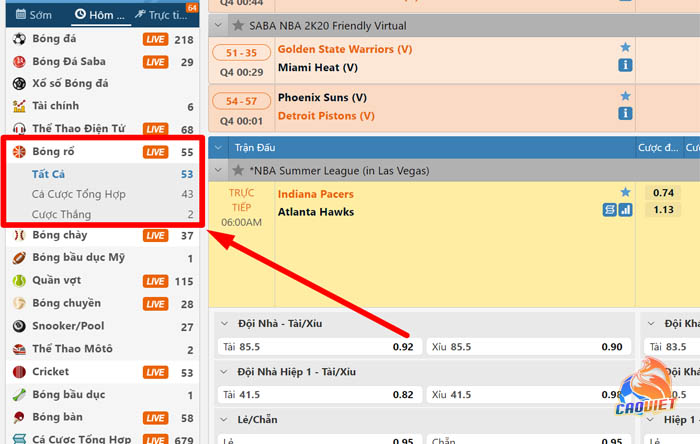This screenshot has height=444, width=700.
Task: Star the SABA NBA 2K20 Friendly Virtual league
Action: pyautogui.click(x=238, y=25)
